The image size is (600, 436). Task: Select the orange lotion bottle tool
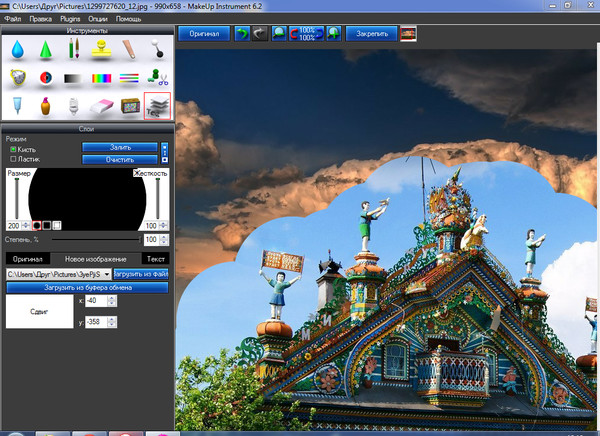pyautogui.click(x=46, y=106)
